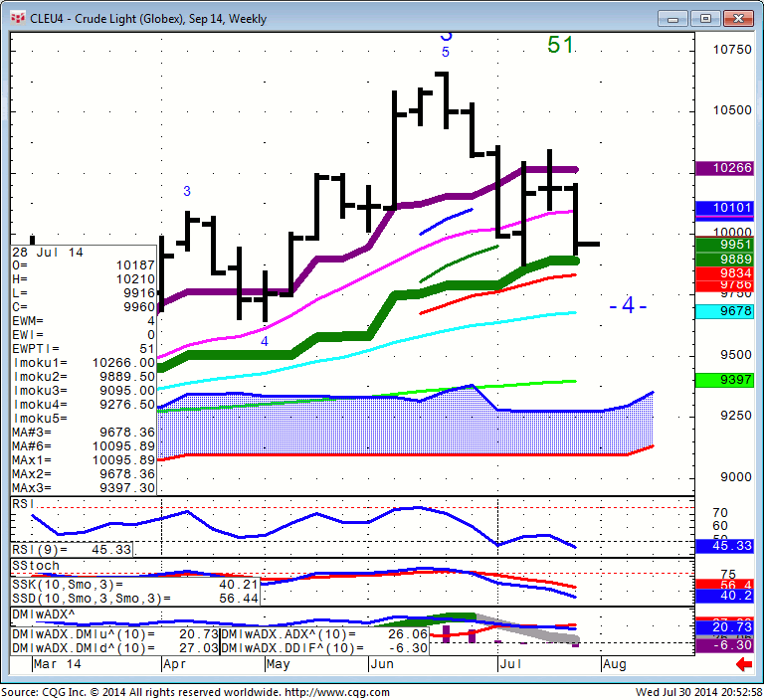The width and height of the screenshot is (764, 700).
Task: Click the red 56.4 stochastic scale label
Action: (725, 585)
